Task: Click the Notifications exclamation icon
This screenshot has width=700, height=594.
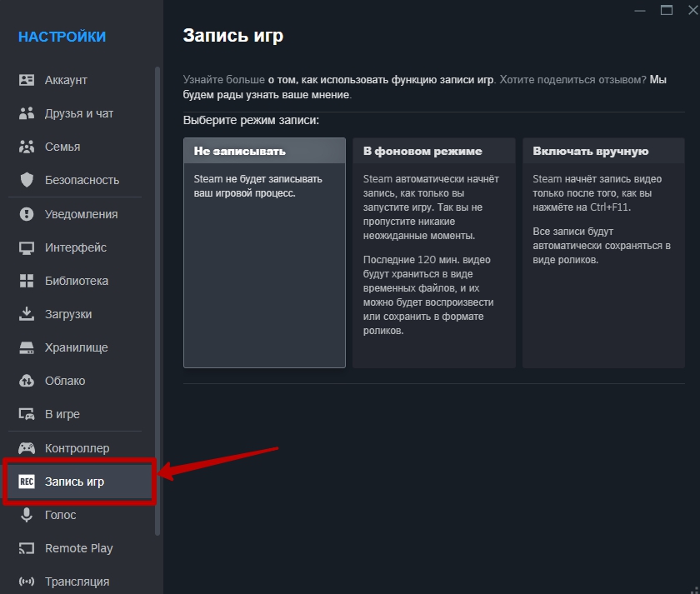Action: 27,214
